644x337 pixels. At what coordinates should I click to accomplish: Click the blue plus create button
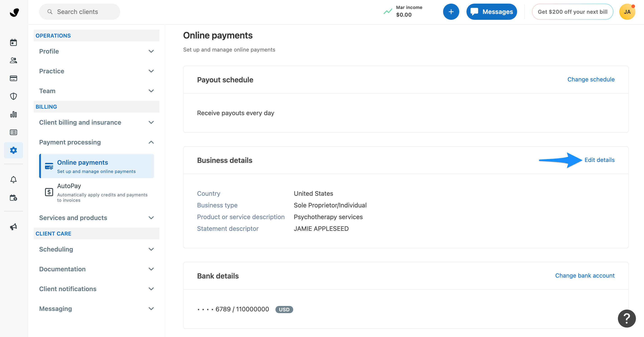[451, 12]
